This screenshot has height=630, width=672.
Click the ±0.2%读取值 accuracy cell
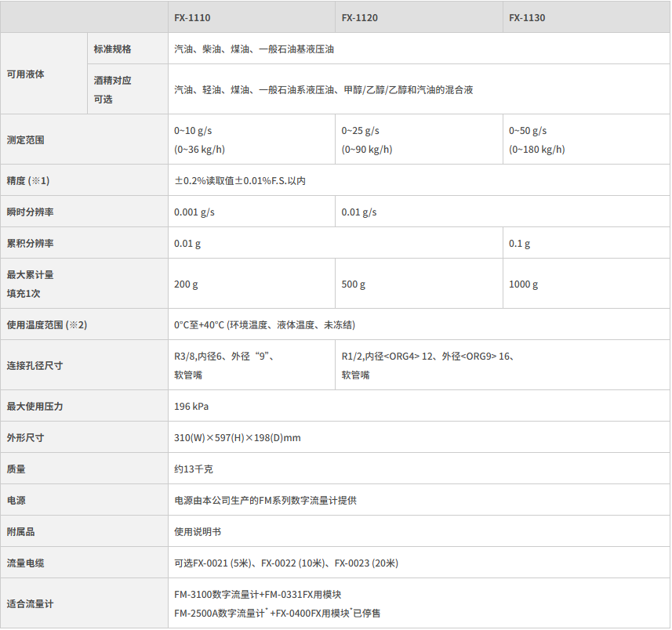tap(419, 180)
